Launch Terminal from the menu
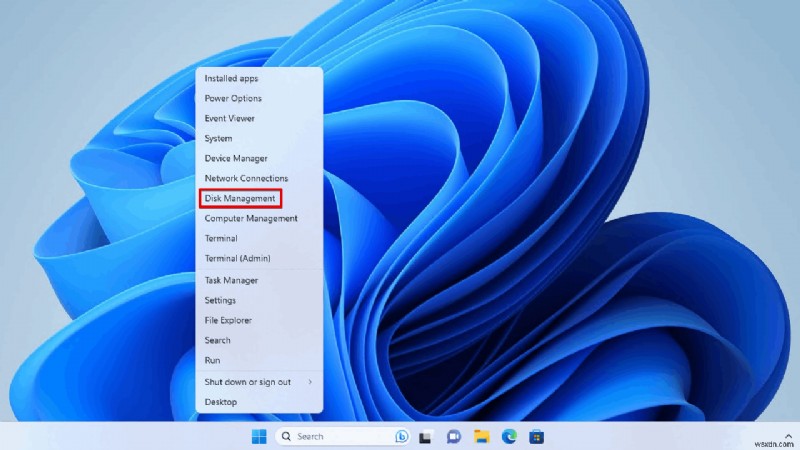 [x=259, y=238]
